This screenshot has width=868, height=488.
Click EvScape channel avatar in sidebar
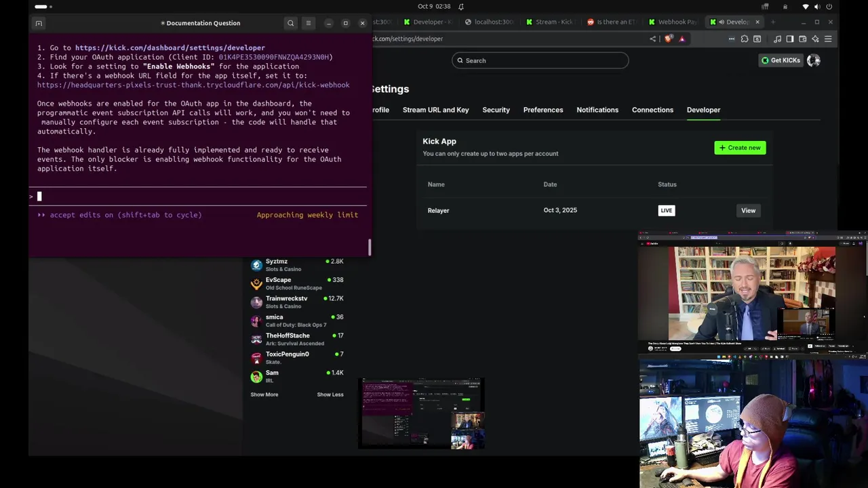tap(256, 283)
